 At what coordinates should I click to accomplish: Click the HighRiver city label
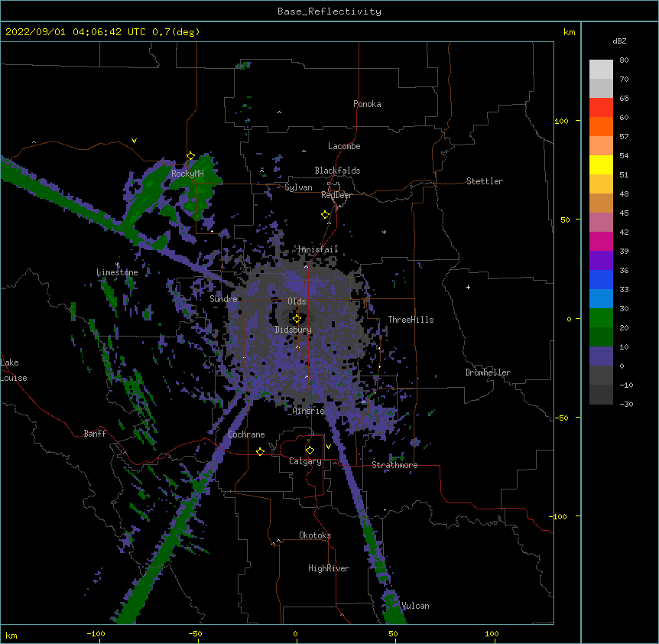click(x=329, y=568)
